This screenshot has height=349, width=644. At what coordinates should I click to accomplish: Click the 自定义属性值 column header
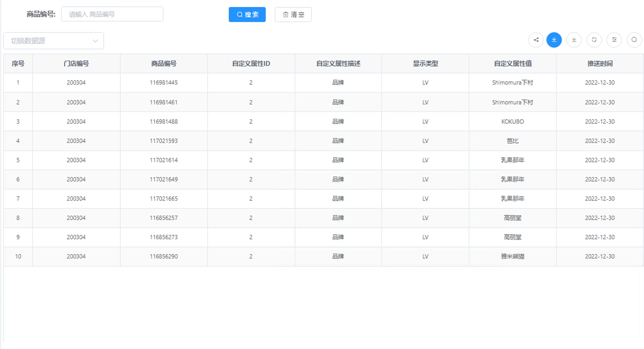[x=512, y=64]
